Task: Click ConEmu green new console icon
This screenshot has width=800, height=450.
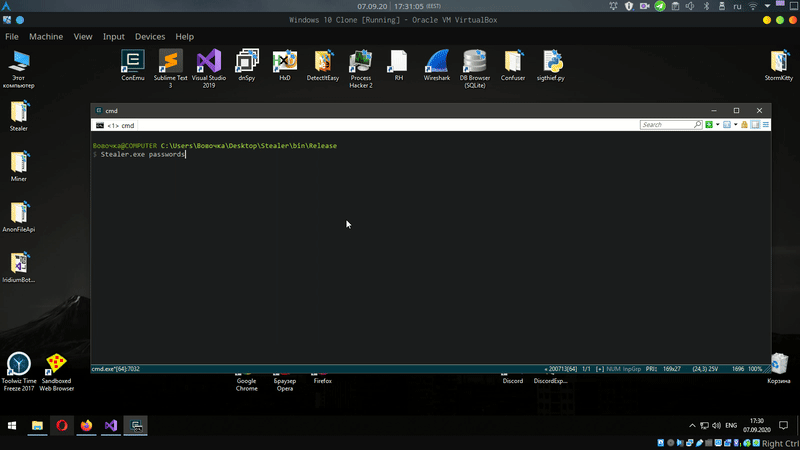Action: point(709,124)
